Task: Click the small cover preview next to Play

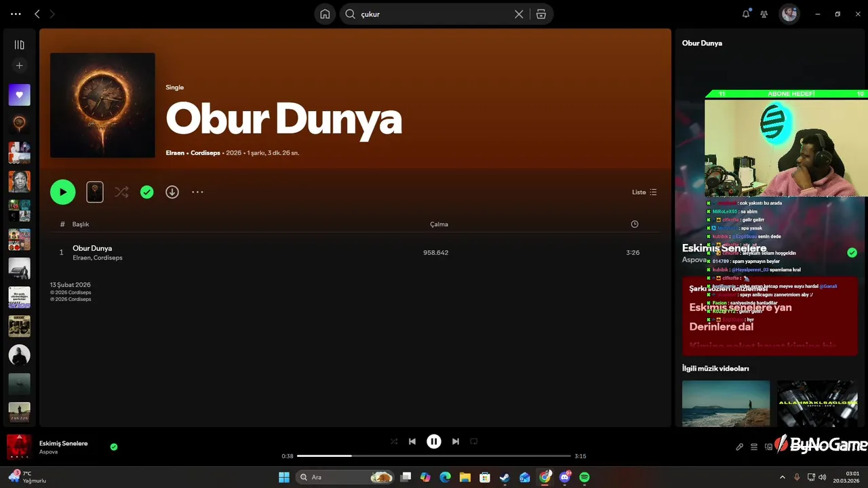Action: [x=95, y=192]
